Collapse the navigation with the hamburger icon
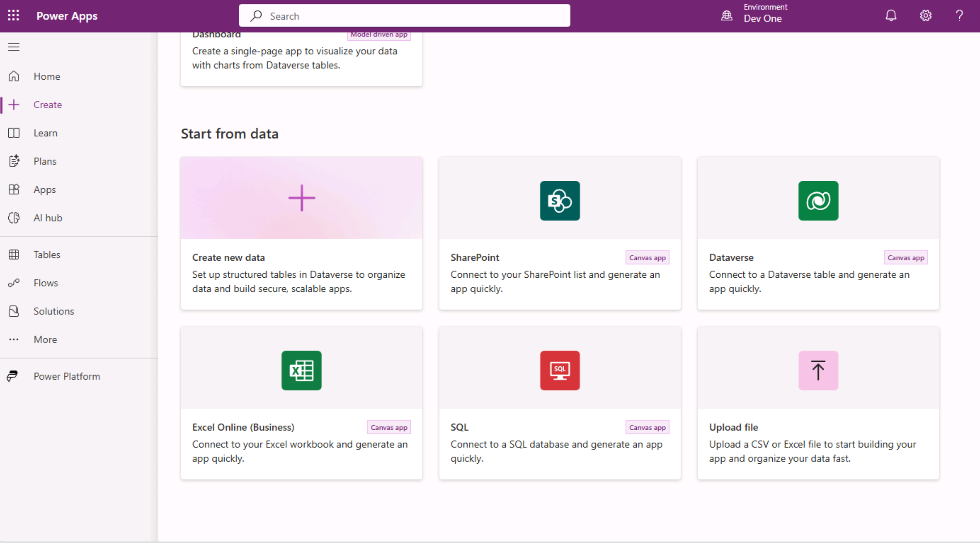This screenshot has width=980, height=543. (13, 47)
